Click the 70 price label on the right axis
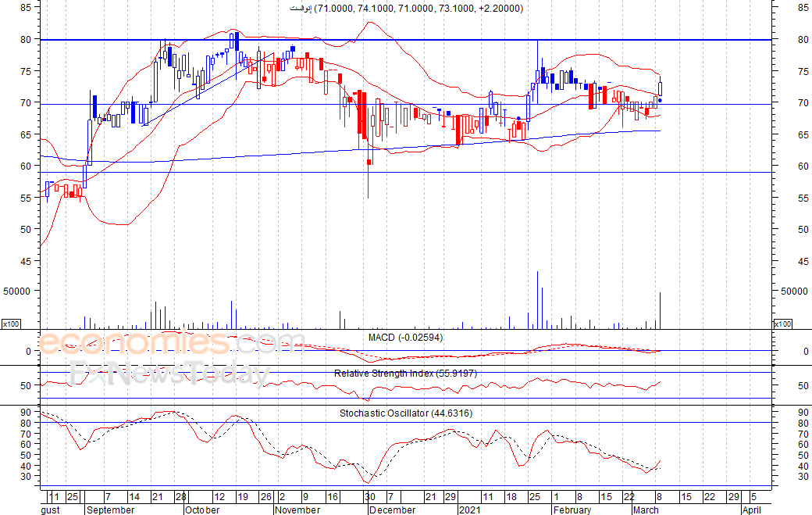 (x=803, y=102)
